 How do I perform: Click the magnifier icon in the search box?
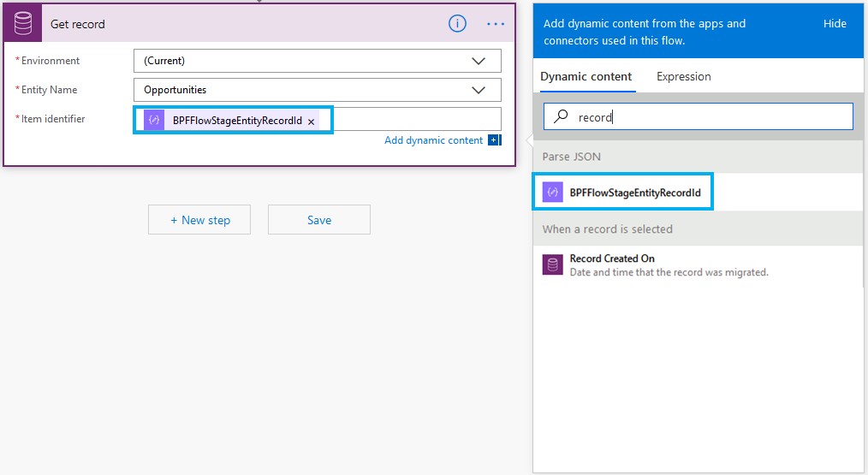(x=561, y=117)
